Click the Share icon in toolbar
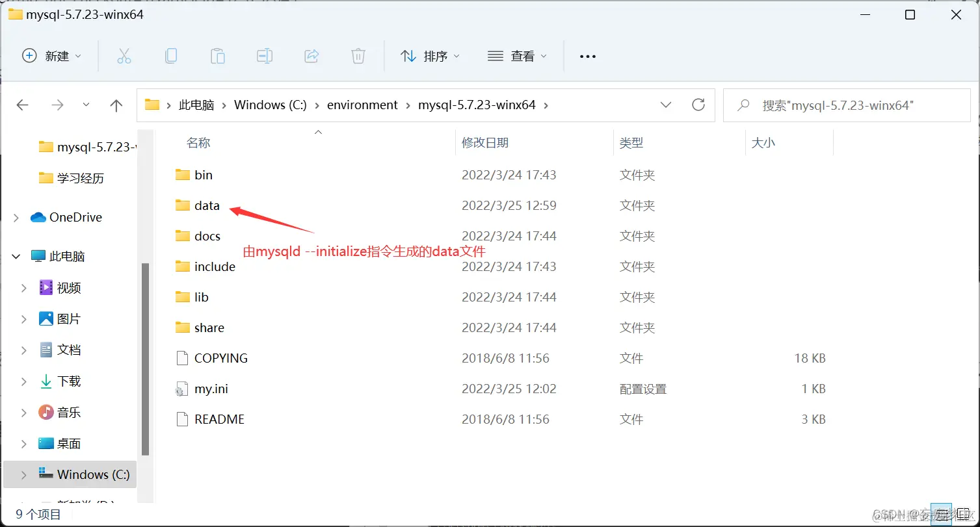This screenshot has height=527, width=980. click(311, 56)
